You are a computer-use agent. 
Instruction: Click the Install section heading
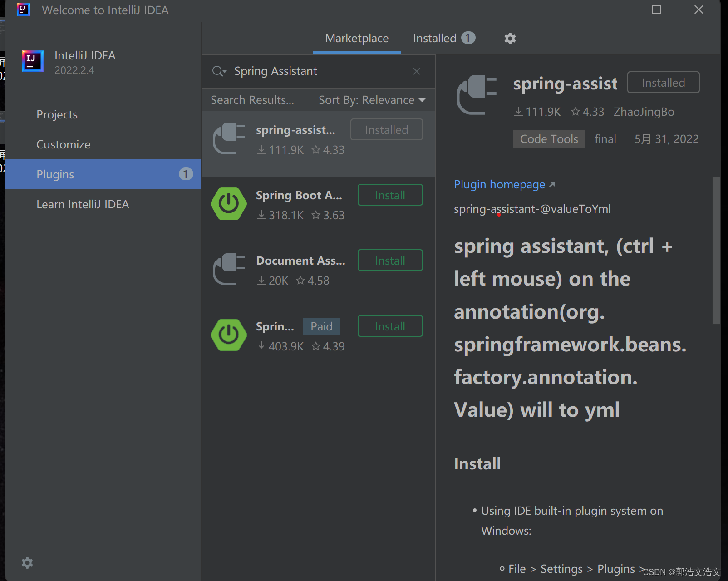click(x=477, y=463)
